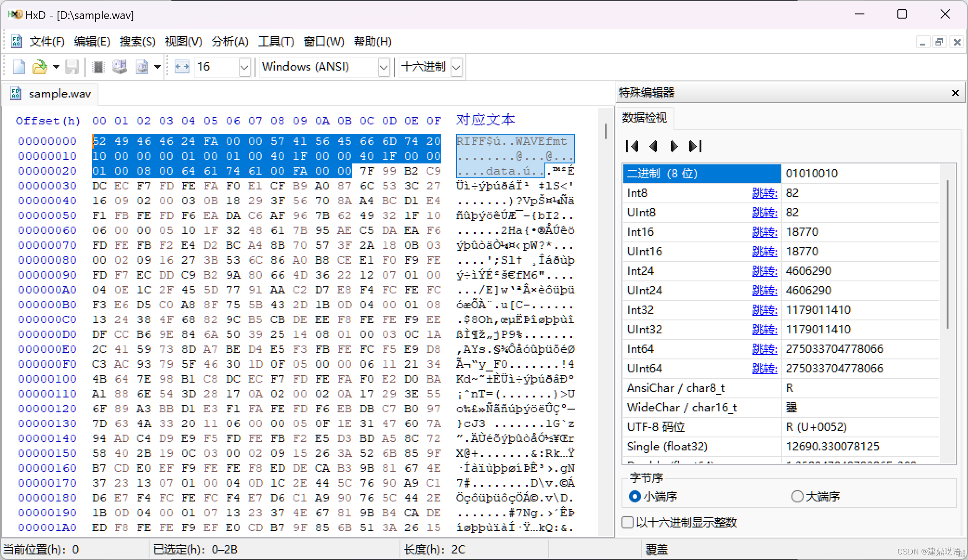
Task: Jump to last byte in data inspector
Action: coord(695,146)
